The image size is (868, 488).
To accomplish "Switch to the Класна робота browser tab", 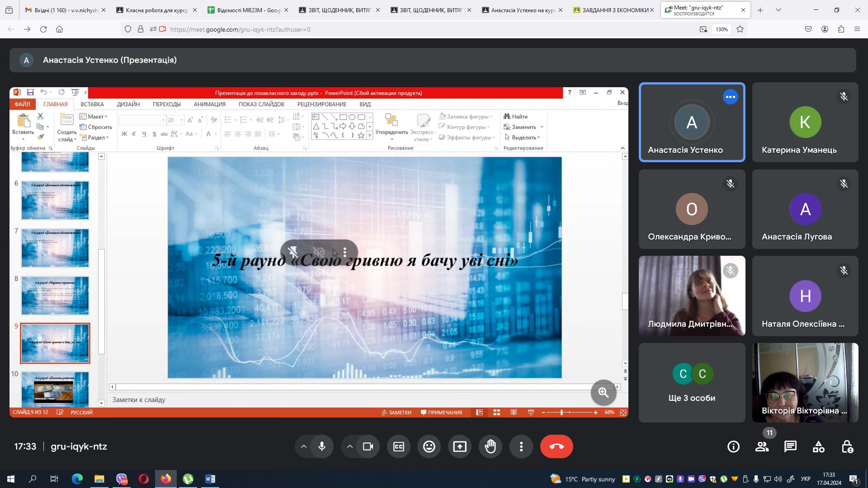I will 156,10.
